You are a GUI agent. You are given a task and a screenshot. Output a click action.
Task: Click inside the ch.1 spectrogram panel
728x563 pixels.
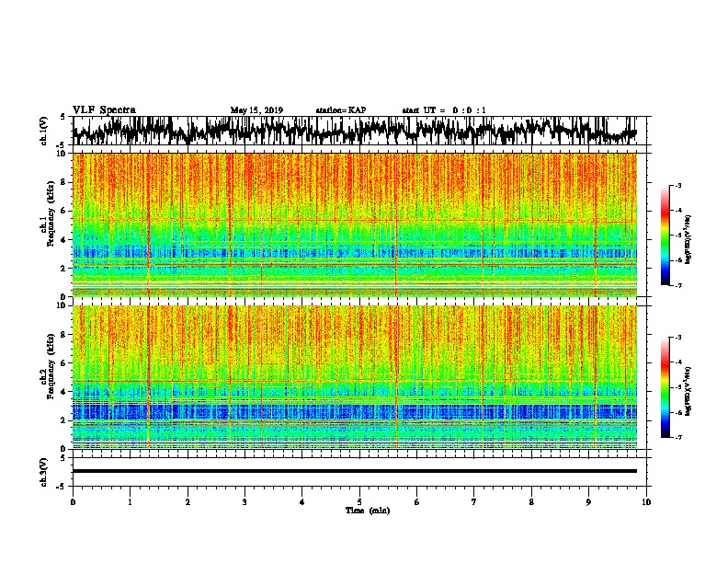355,224
